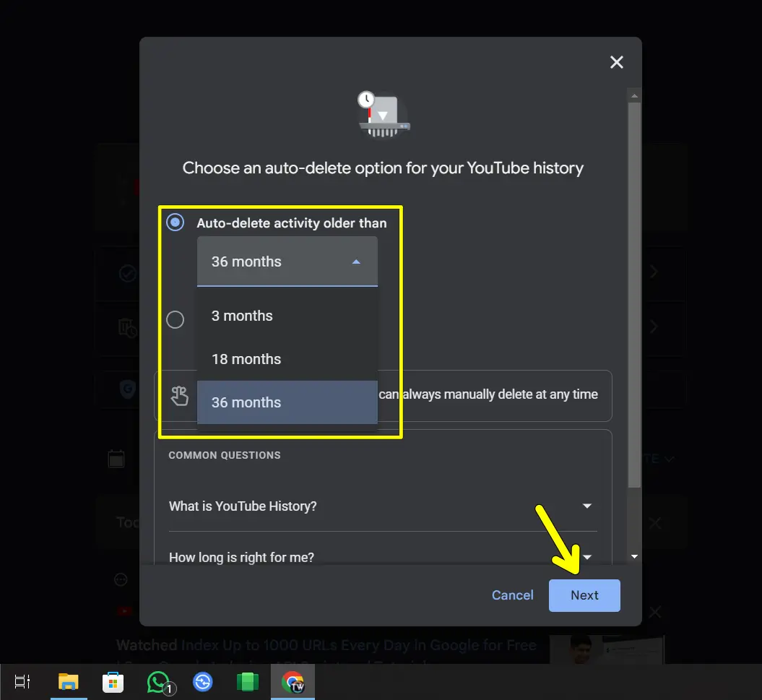This screenshot has height=700, width=762.
Task: Click the circled checkmark icon on the left
Action: [x=127, y=274]
